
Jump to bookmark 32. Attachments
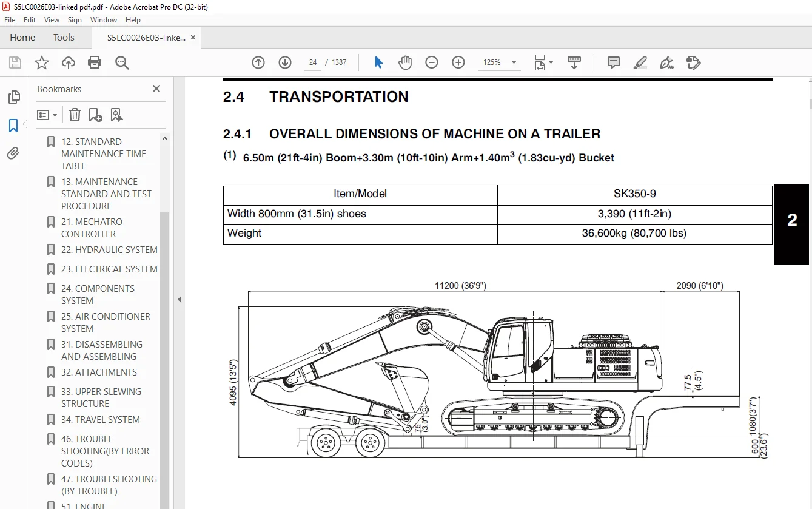99,372
